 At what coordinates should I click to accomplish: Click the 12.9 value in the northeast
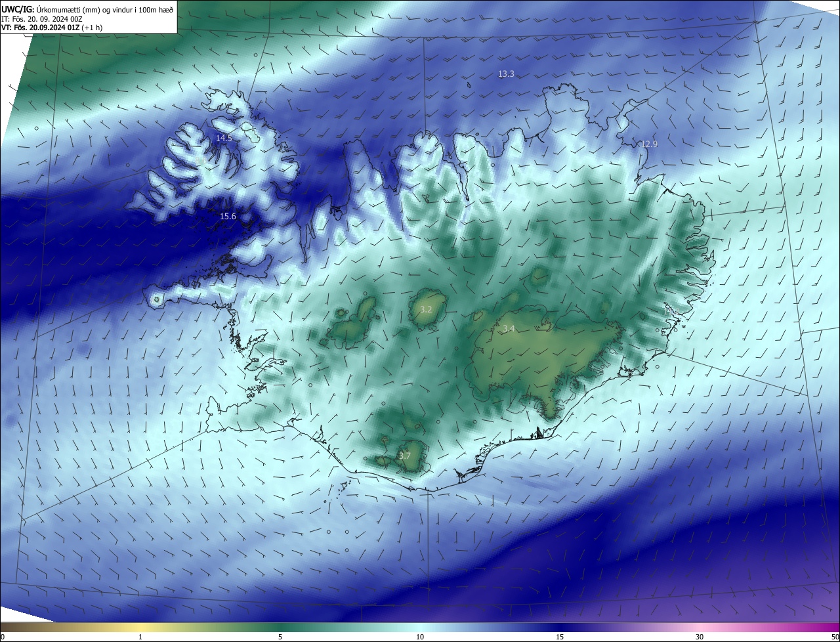[x=649, y=144]
